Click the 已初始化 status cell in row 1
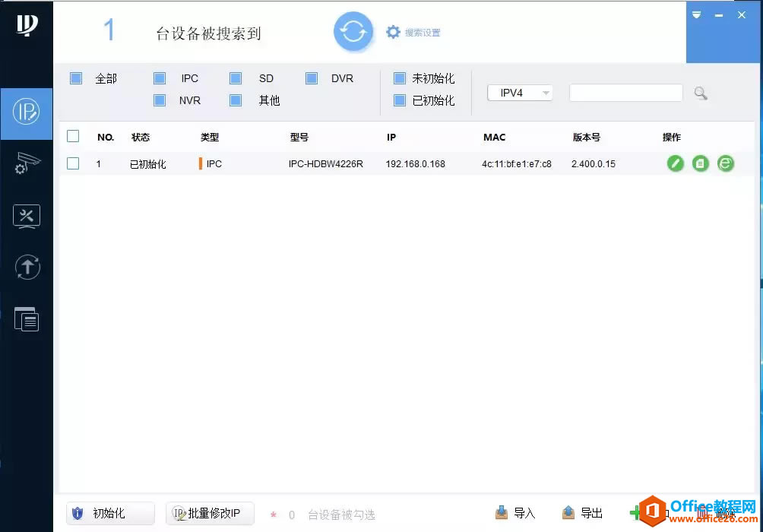 (148, 164)
